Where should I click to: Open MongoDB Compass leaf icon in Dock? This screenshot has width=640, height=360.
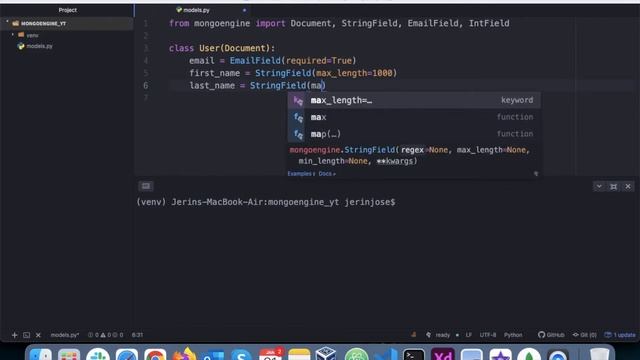(529, 354)
